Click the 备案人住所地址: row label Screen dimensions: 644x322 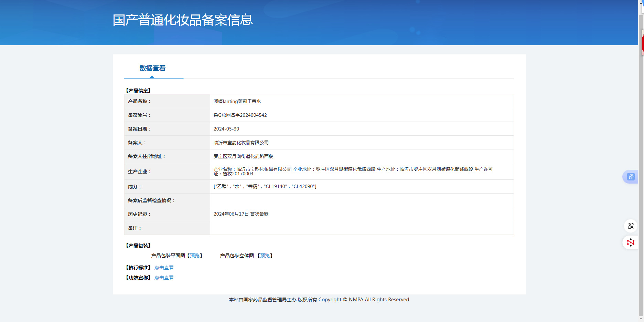pos(147,156)
